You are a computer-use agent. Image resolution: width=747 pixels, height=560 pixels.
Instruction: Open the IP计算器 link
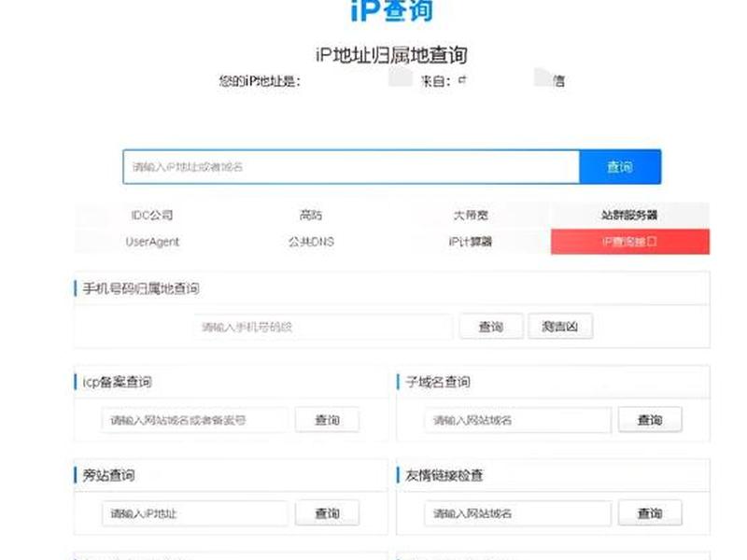(471, 242)
